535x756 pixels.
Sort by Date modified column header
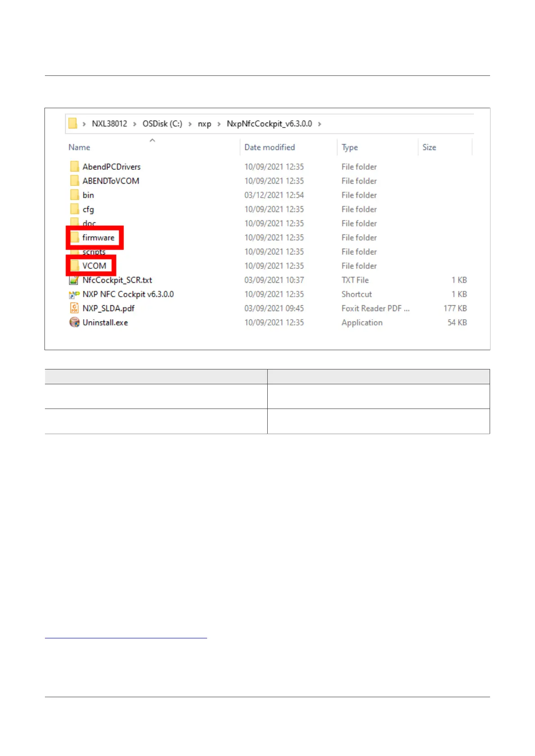(270, 147)
